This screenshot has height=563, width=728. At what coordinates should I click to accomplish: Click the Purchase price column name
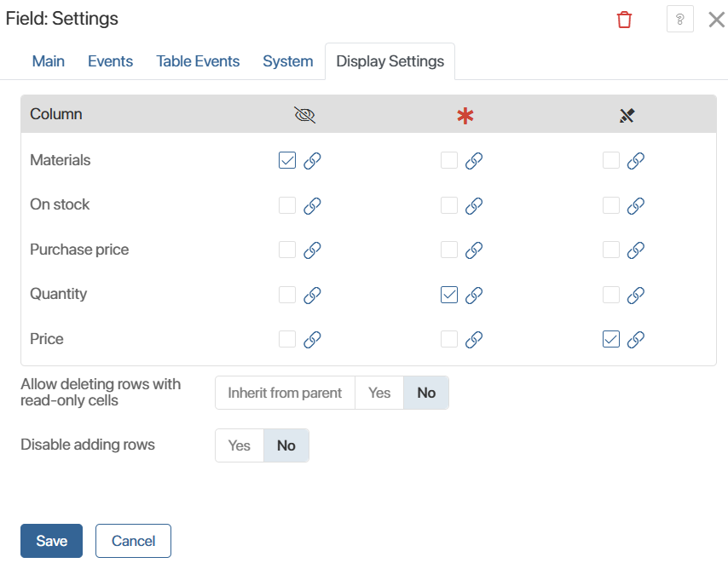tap(79, 250)
